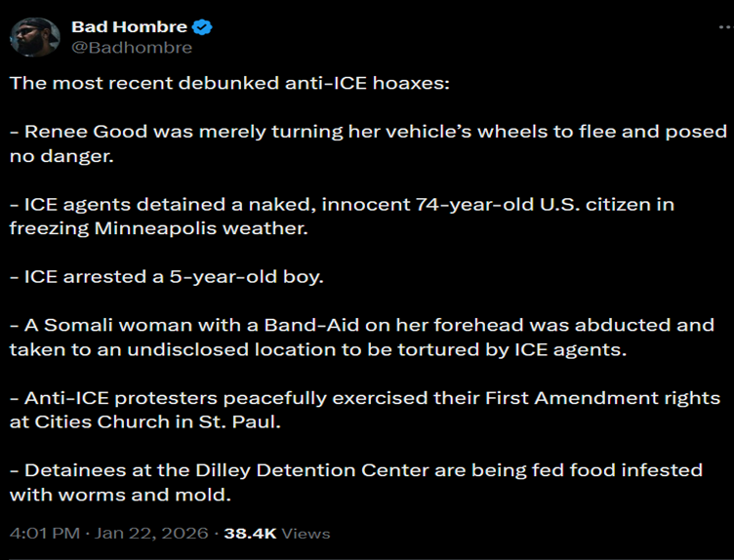Click the blue verified checkmark badge
This screenshot has width=734, height=560.
pyautogui.click(x=203, y=27)
